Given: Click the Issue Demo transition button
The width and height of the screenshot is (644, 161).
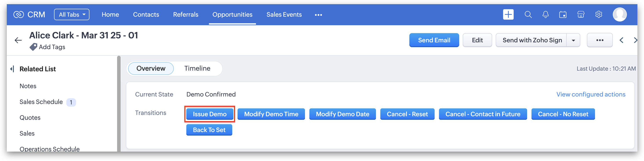Looking at the screenshot, I should [x=209, y=114].
